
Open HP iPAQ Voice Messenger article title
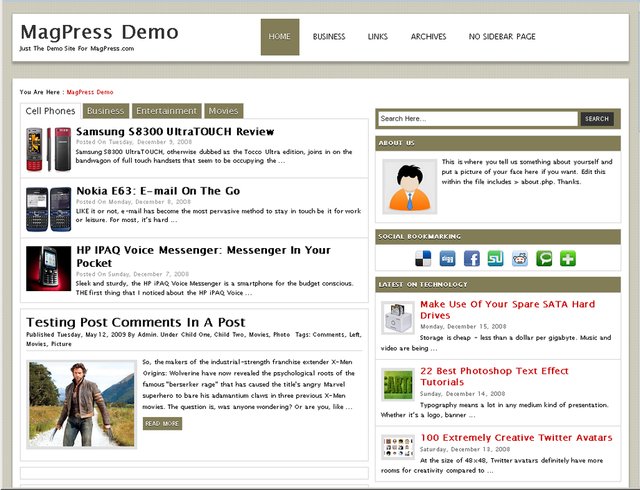(203, 256)
